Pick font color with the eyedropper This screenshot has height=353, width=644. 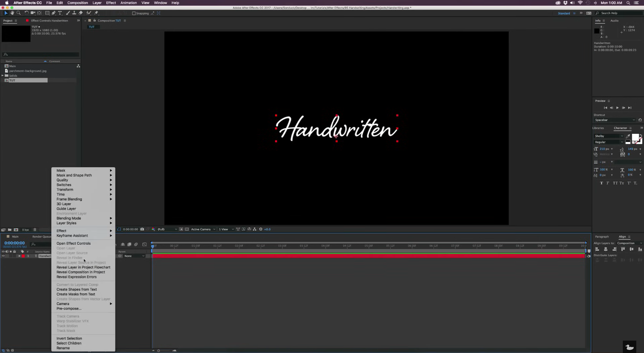point(628,136)
